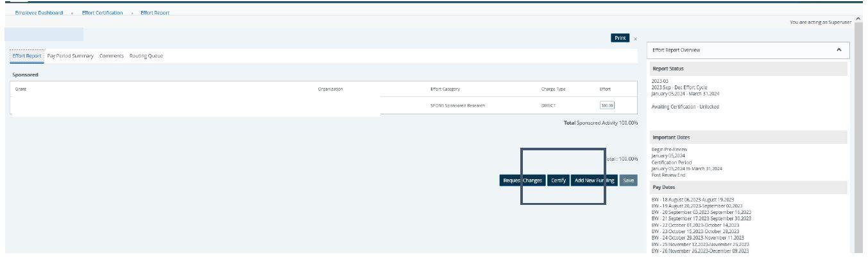Viewport: 868px width, 264px height.
Task: Click the Effort percentage input showing 100.00
Action: click(607, 105)
